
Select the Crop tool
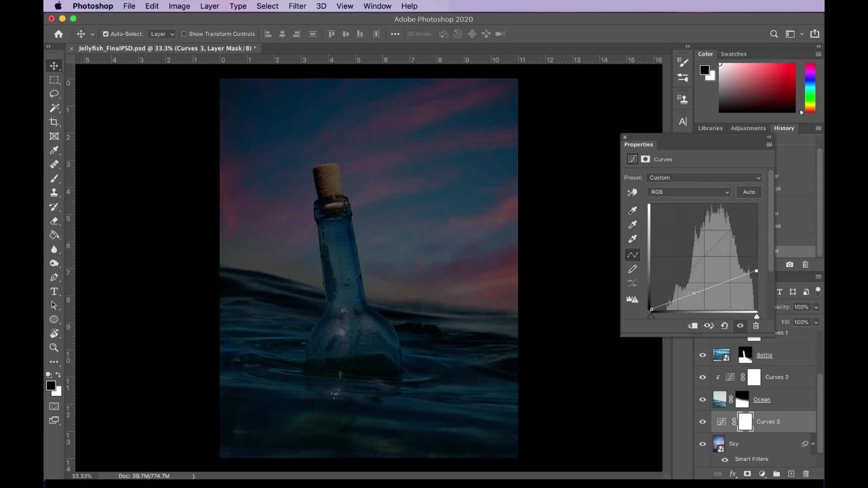(54, 122)
